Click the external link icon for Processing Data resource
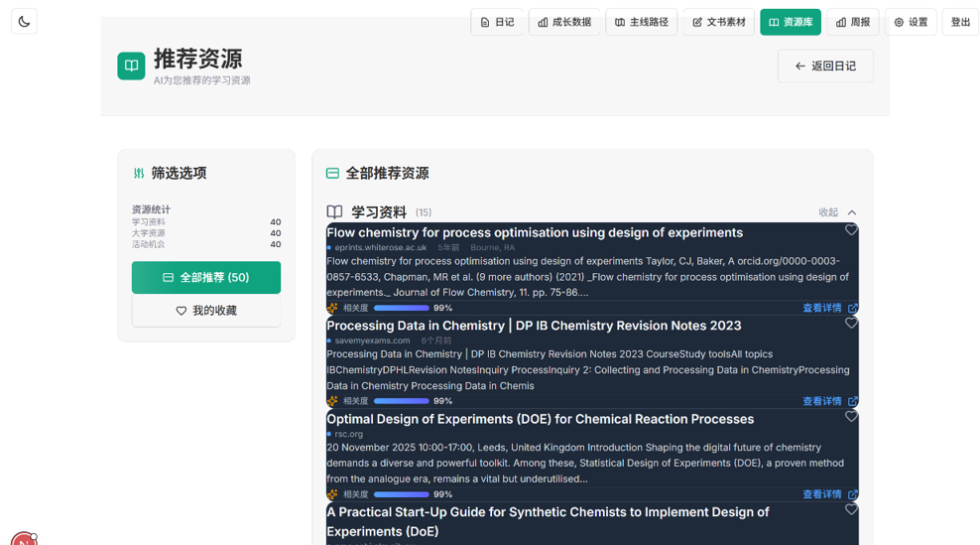This screenshot has width=980, height=545. [853, 401]
